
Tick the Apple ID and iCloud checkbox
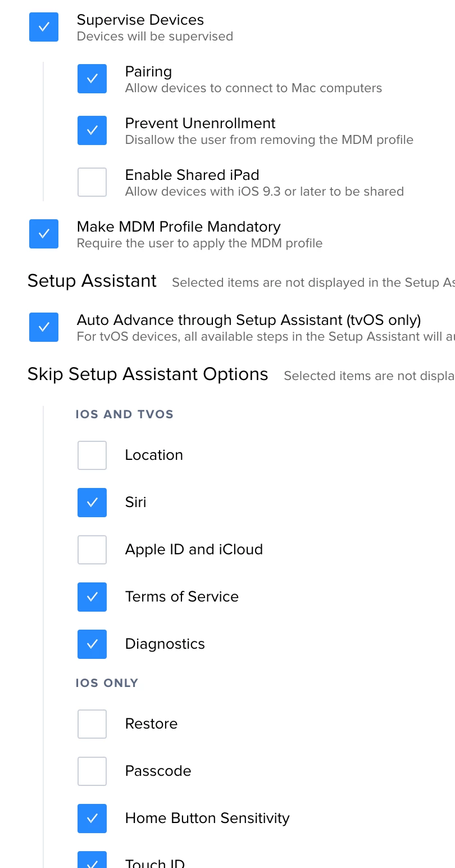pyautogui.click(x=92, y=550)
